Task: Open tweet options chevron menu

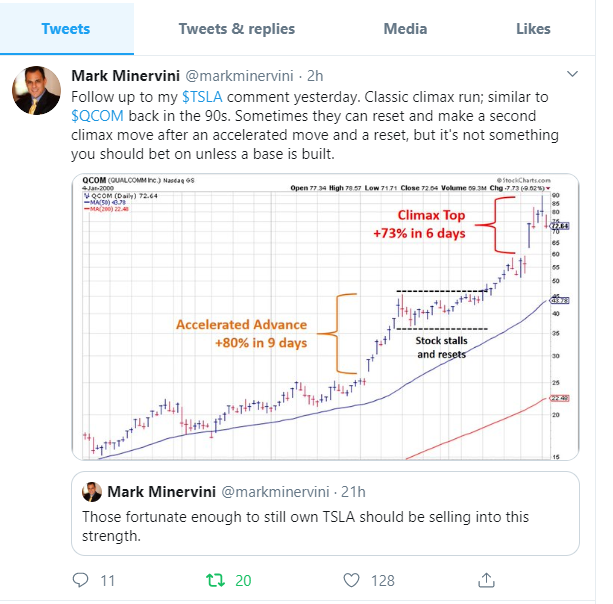Action: click(573, 75)
